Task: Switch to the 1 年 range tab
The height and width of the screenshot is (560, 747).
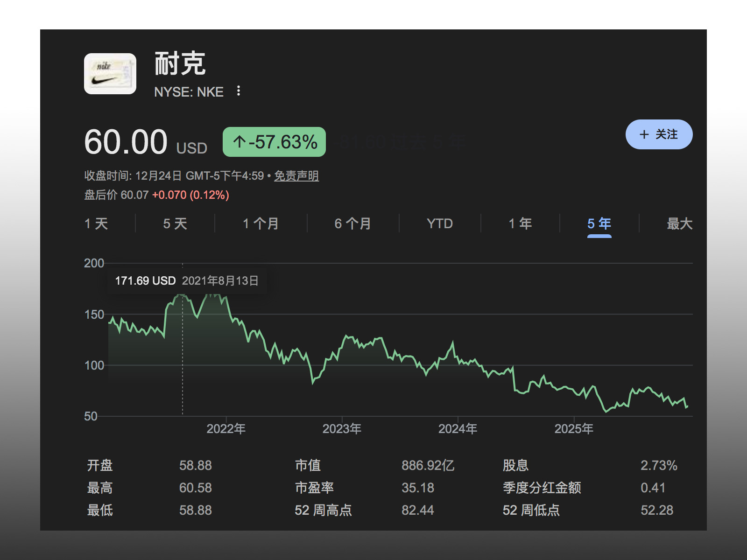Action: (x=520, y=224)
